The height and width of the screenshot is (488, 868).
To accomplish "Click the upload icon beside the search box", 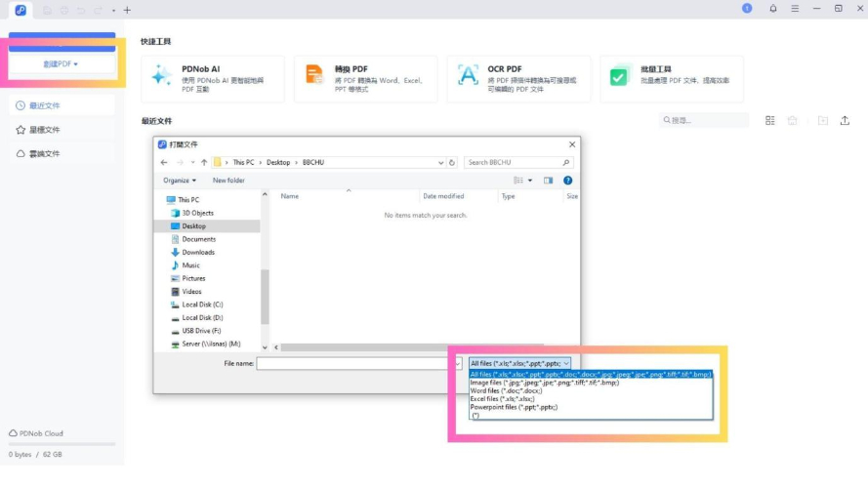I will pyautogui.click(x=845, y=120).
